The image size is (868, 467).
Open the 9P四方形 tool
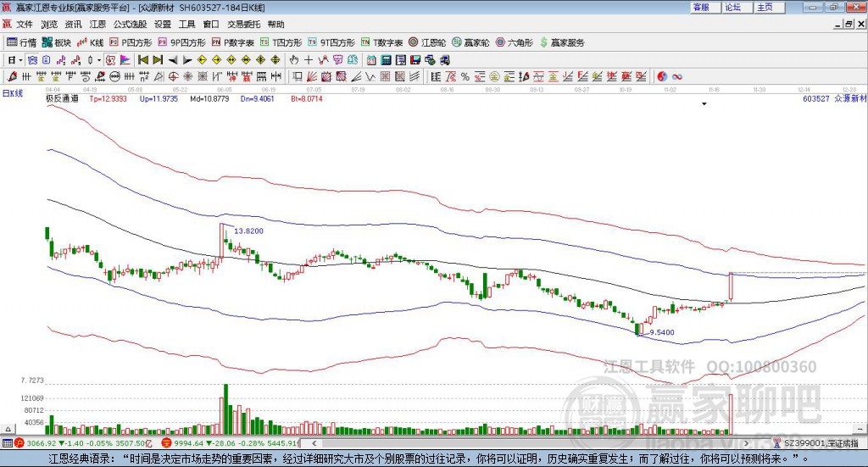pos(181,42)
